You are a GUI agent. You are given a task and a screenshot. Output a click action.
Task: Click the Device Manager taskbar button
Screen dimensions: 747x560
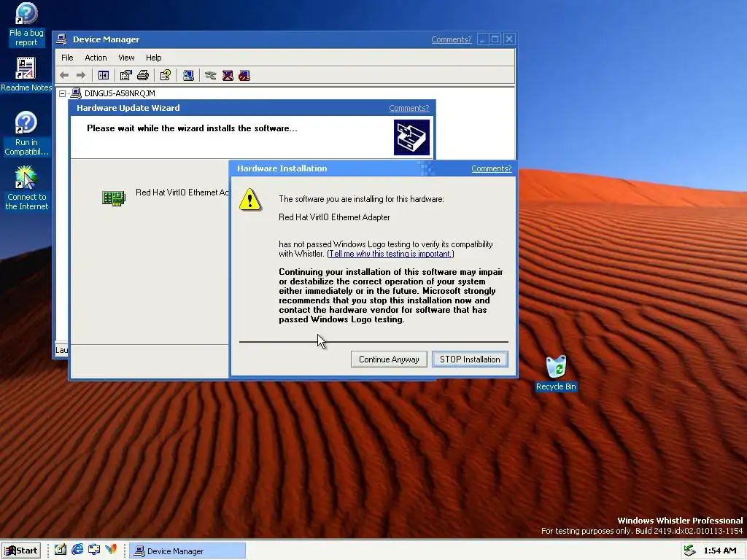coord(187,551)
